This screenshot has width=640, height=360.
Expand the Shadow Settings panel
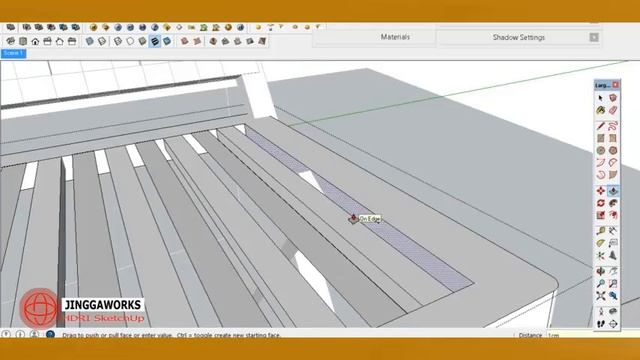[x=518, y=38]
